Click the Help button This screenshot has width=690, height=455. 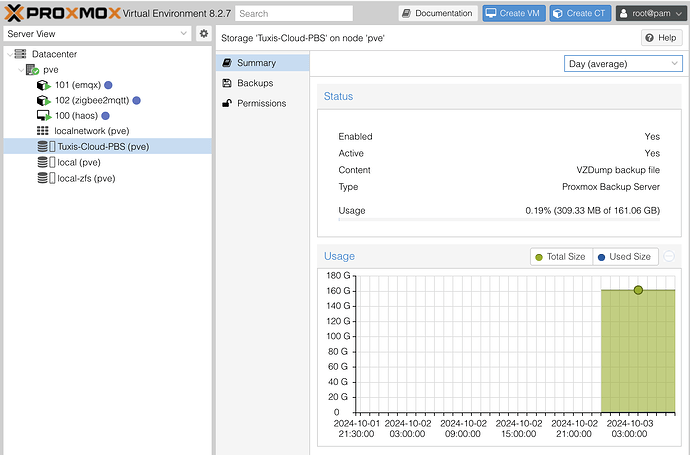pyautogui.click(x=661, y=38)
